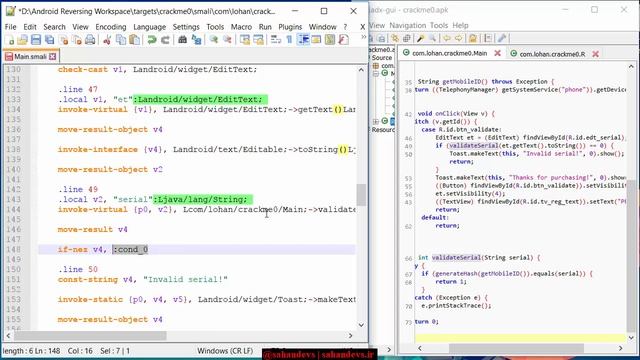Click jadx-gui log viewer icon

(x=488, y=38)
